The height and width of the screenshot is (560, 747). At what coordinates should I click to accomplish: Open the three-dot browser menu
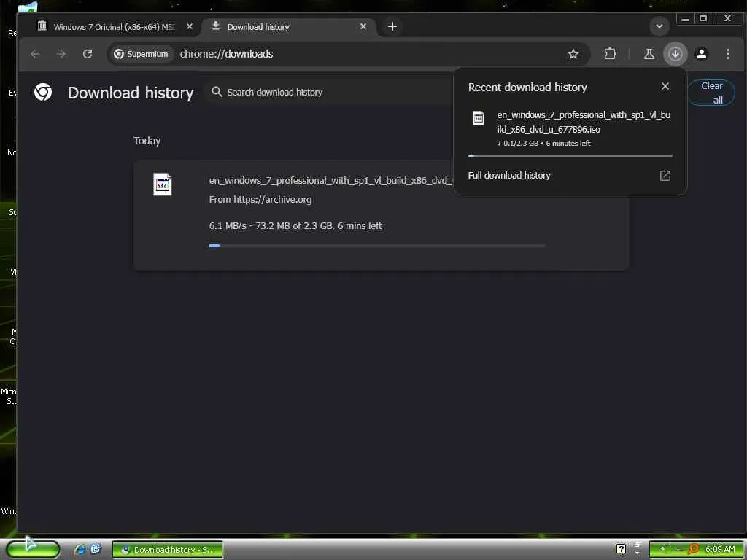728,54
